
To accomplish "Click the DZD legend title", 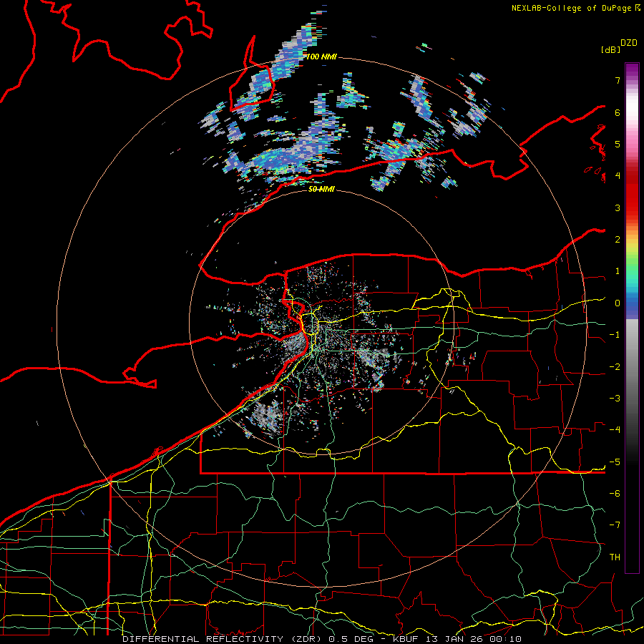I will tap(629, 43).
